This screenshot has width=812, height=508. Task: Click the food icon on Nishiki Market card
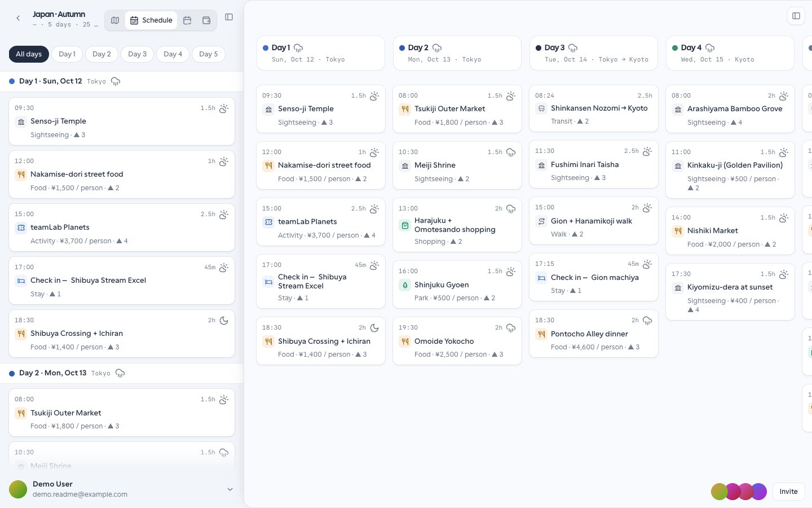tap(678, 231)
